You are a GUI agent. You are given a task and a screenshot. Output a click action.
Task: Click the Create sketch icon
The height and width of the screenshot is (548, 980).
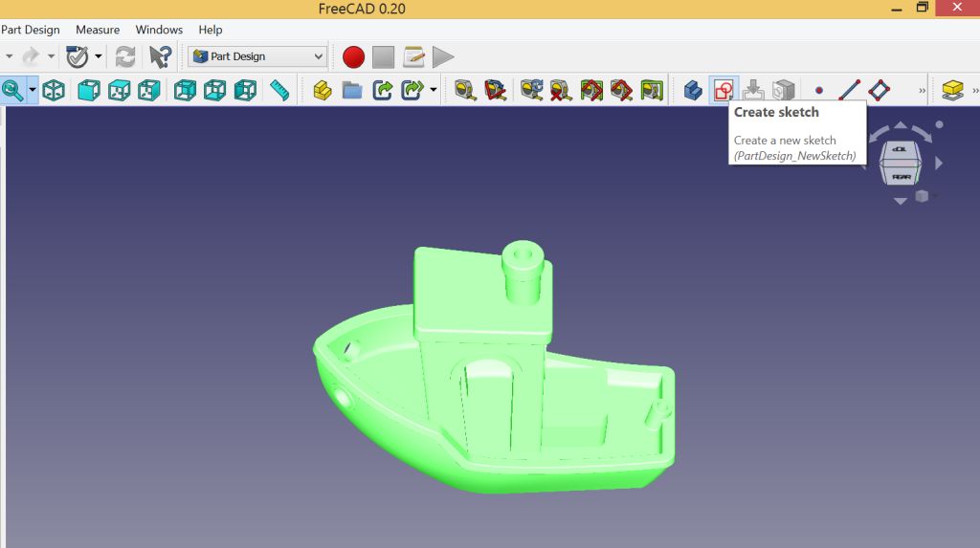pyautogui.click(x=724, y=91)
